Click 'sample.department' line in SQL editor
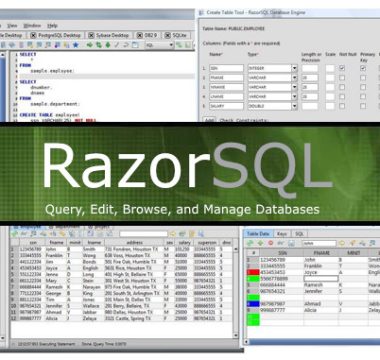Screen dimensions: 380x360 pyautogui.click(x=54, y=104)
